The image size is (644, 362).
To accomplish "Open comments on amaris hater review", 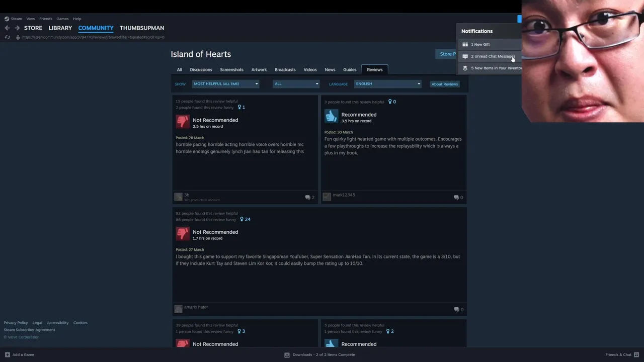I will point(456,310).
